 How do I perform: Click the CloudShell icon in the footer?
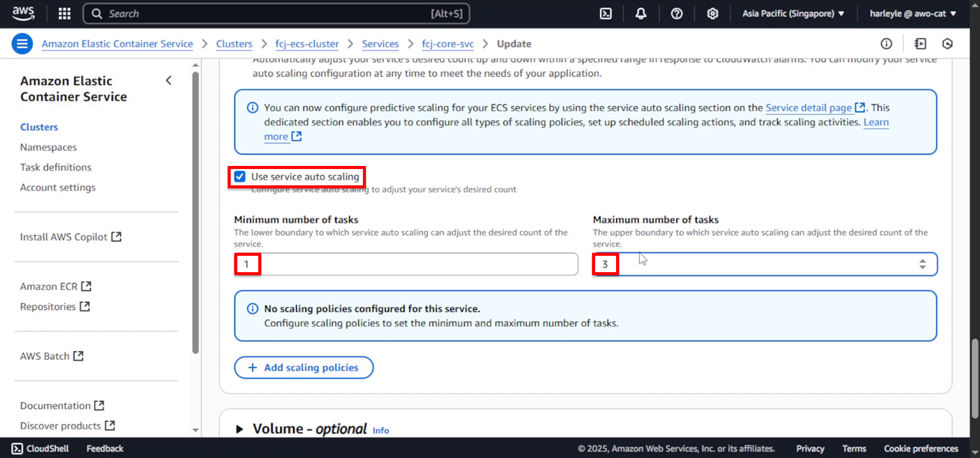17,448
